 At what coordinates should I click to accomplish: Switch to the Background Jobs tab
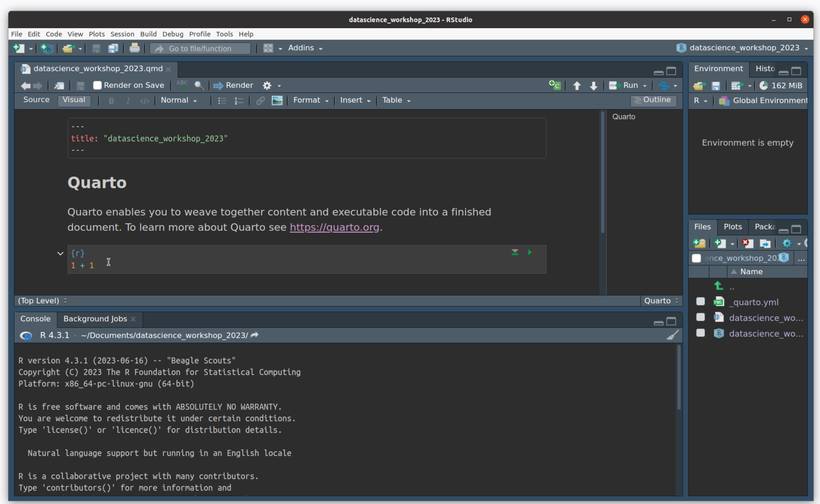[x=95, y=319]
